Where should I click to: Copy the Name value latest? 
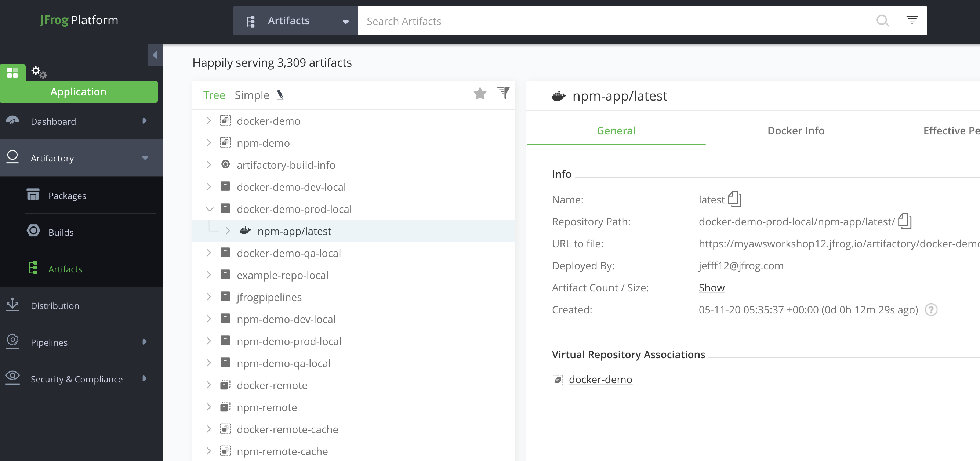[x=734, y=199]
